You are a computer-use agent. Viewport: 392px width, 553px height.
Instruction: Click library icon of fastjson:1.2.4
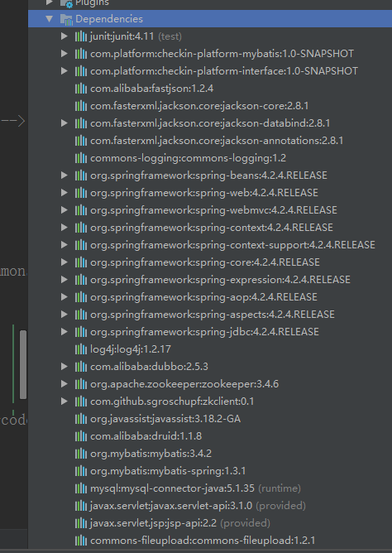[81, 89]
